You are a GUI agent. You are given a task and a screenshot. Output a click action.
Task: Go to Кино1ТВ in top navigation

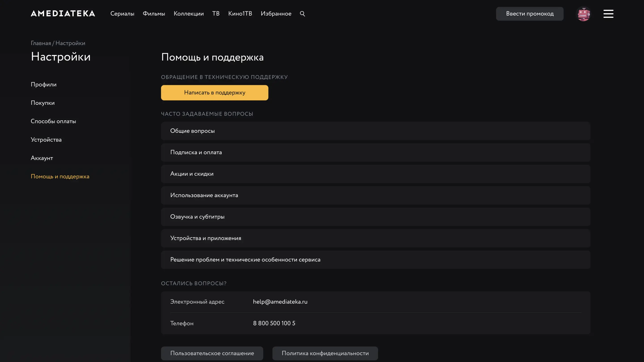(x=240, y=14)
